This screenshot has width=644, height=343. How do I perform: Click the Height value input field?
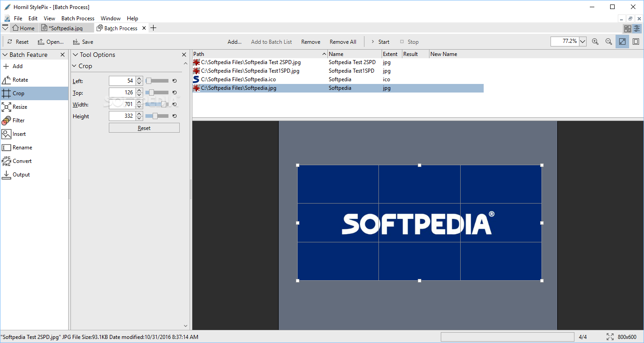click(x=122, y=116)
